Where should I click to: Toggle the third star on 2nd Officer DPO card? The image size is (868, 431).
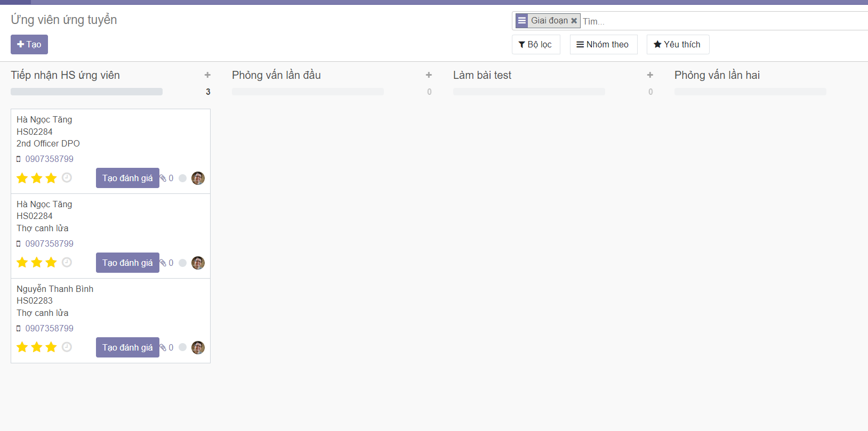tap(51, 178)
